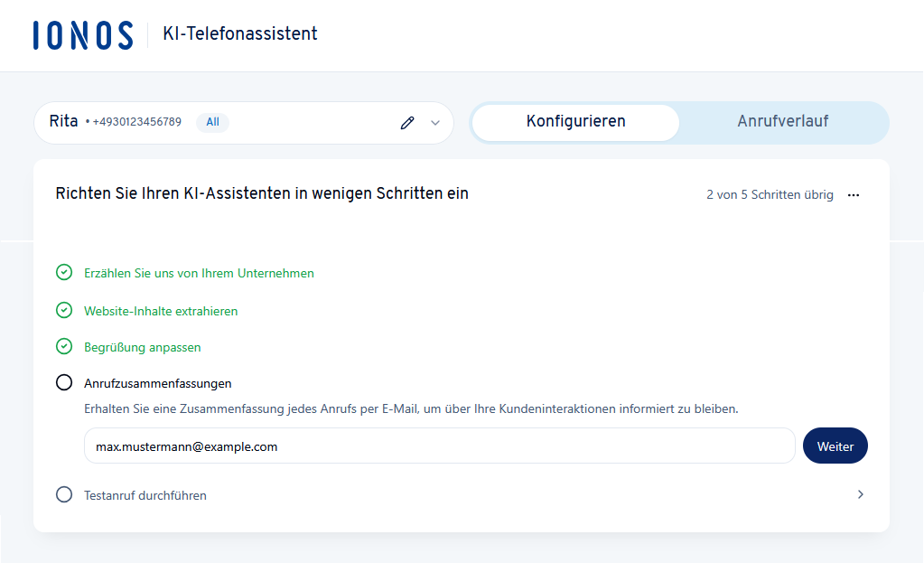Open the three-dot options menu

click(x=854, y=194)
